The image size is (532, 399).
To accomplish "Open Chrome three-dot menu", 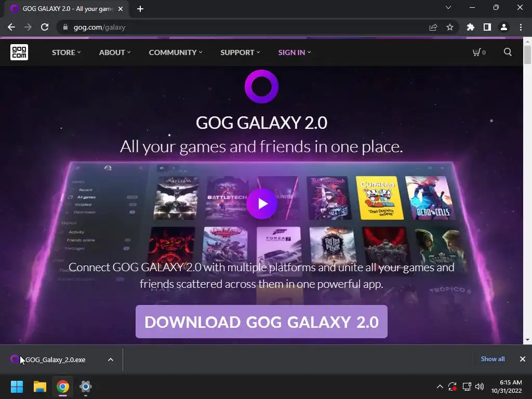I will [x=521, y=27].
